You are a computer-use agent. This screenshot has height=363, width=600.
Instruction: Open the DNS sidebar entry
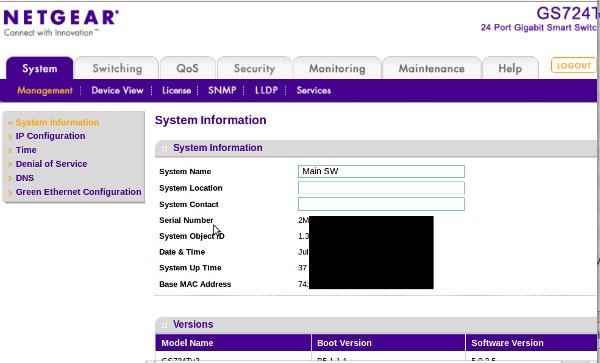tap(24, 178)
